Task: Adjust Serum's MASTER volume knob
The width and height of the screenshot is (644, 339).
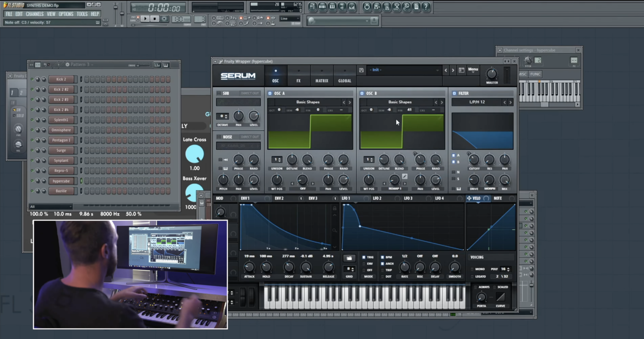Action: pyautogui.click(x=491, y=74)
